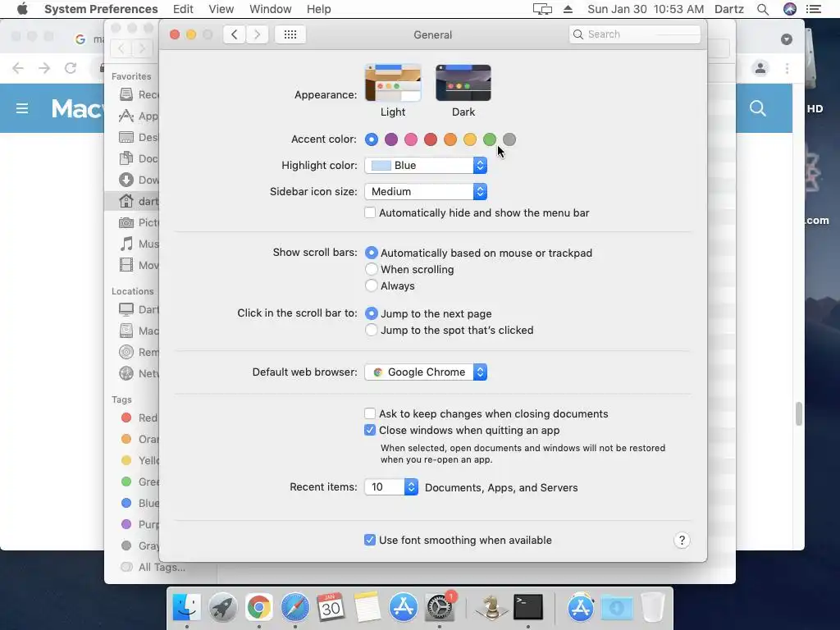The height and width of the screenshot is (630, 840).
Task: Click the hamburger menu on the Mac webpage
Action: (x=22, y=109)
